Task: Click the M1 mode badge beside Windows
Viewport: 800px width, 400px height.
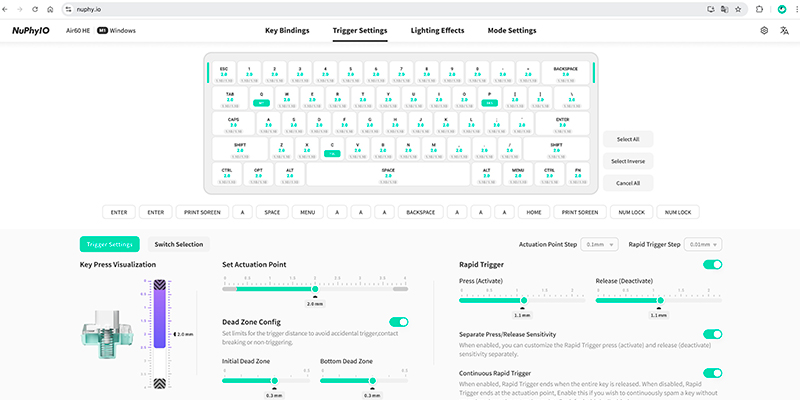Action: [102, 31]
